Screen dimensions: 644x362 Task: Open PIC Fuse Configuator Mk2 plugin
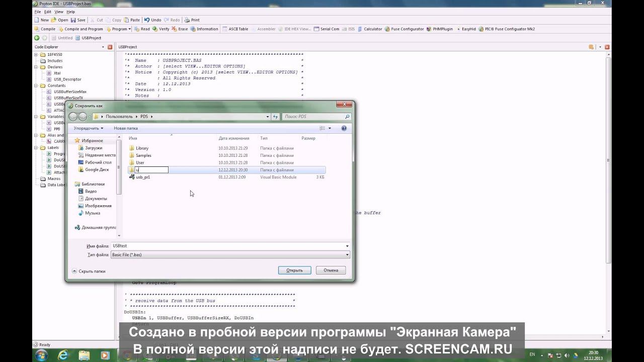click(507, 29)
